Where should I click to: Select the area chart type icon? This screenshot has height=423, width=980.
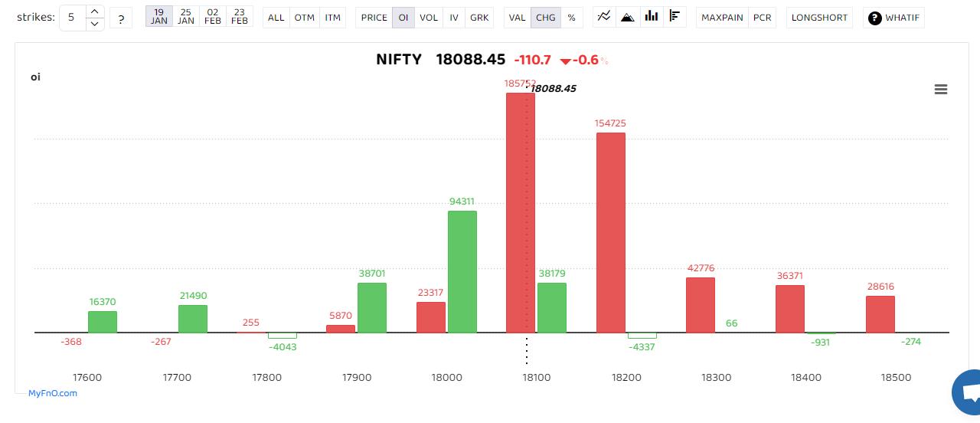pyautogui.click(x=628, y=16)
